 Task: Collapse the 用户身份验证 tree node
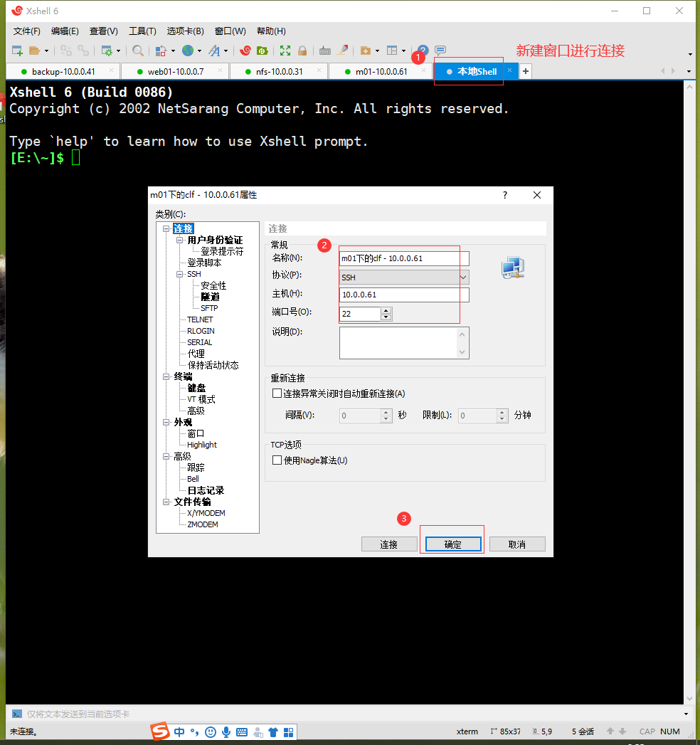click(x=179, y=240)
